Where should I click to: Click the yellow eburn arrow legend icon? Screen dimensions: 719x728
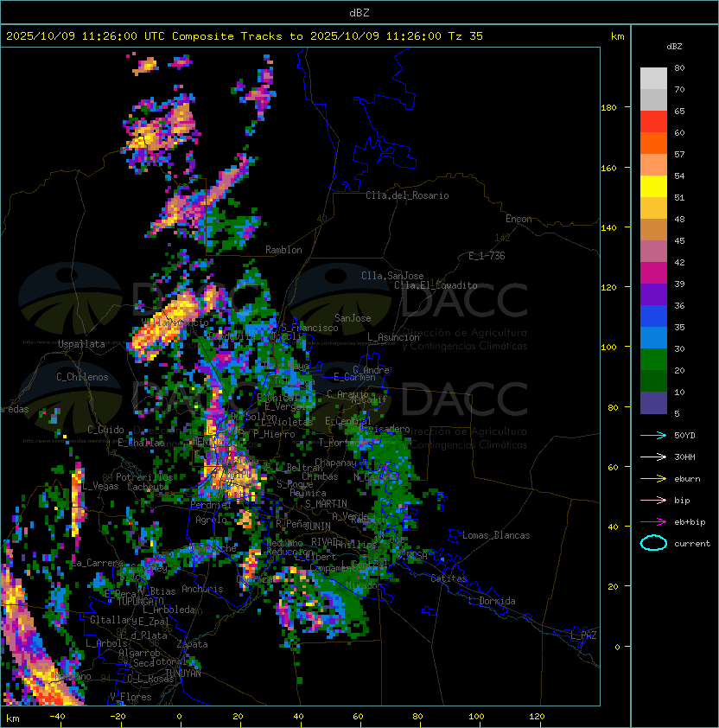(653, 479)
